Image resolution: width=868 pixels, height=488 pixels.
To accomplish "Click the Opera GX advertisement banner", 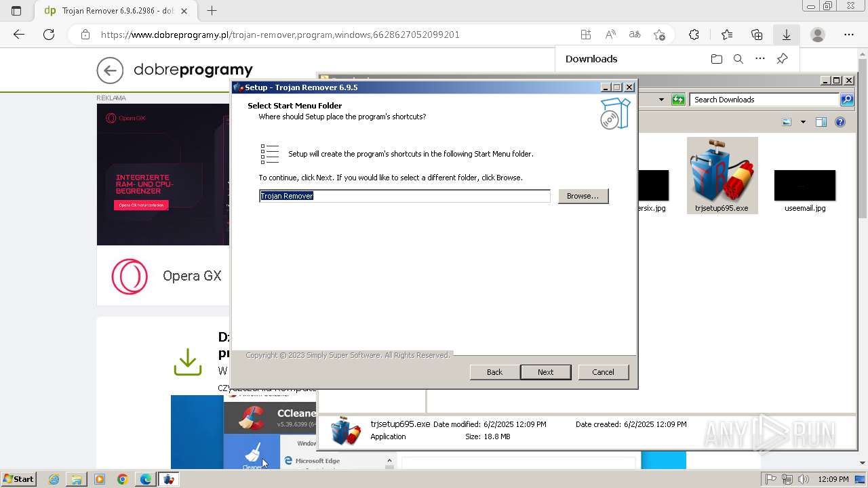I will pyautogui.click(x=163, y=174).
